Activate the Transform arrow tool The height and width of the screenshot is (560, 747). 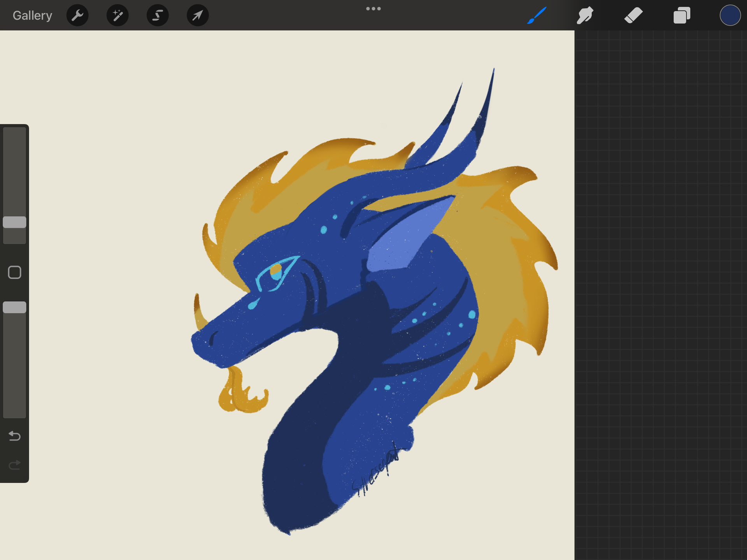pos(198,16)
